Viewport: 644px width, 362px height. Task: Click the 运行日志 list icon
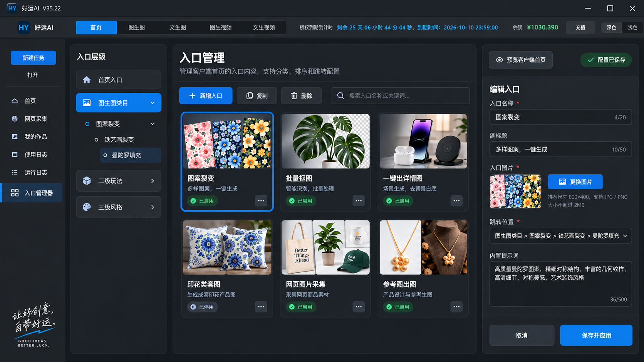(15, 172)
